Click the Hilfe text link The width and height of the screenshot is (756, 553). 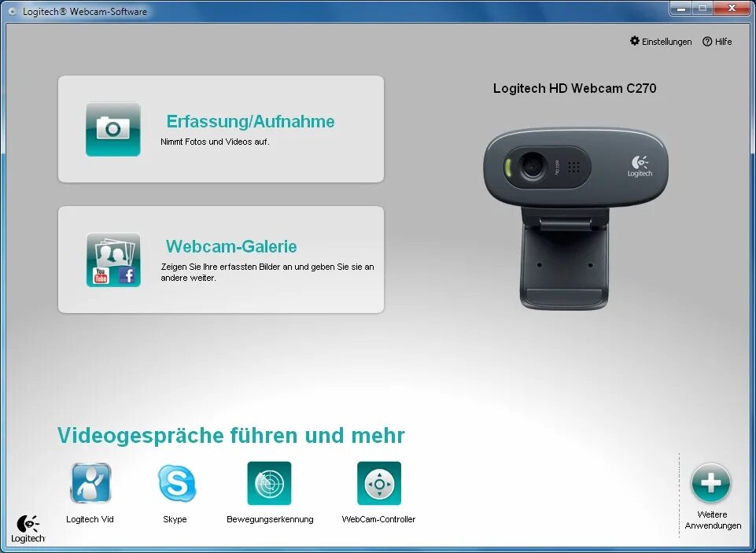(x=723, y=42)
